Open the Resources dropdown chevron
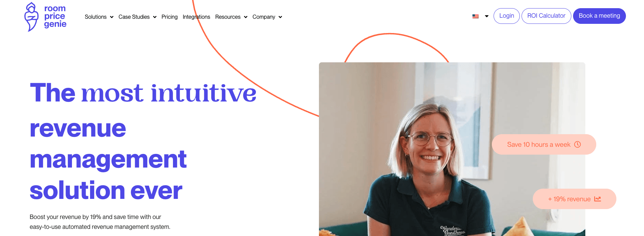Screen dimensions: 644x236 tap(246, 17)
